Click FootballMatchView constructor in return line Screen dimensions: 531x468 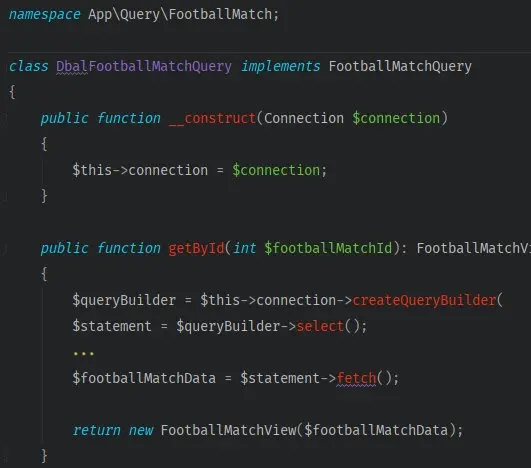(229, 430)
